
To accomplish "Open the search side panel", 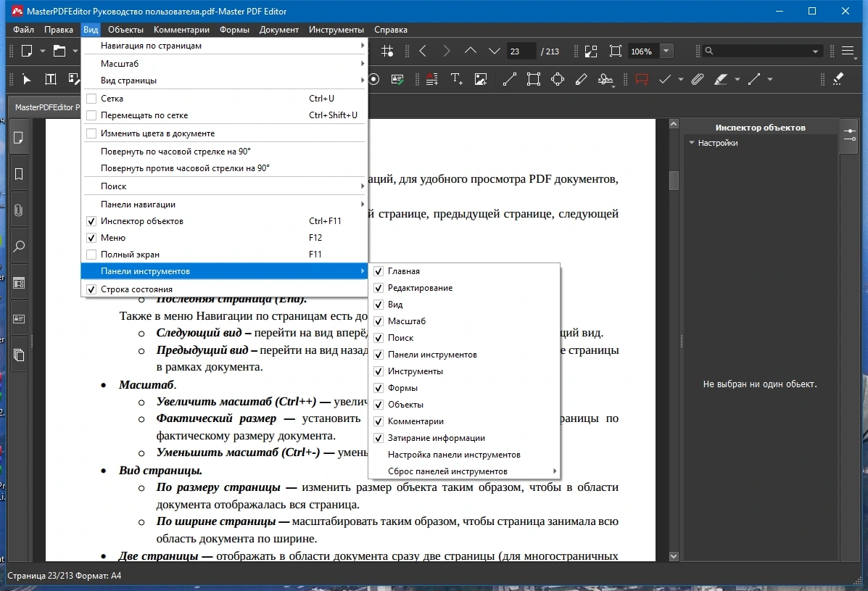I will (19, 247).
